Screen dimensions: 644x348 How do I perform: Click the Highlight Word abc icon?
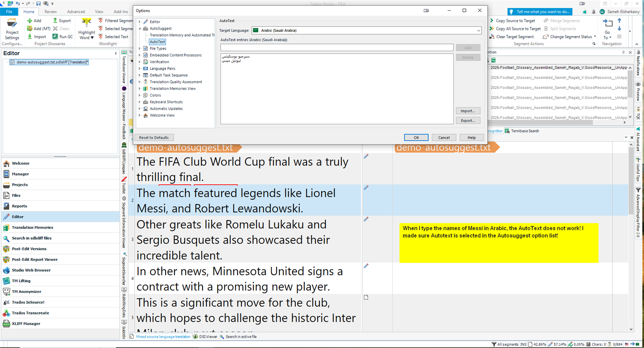click(x=87, y=22)
